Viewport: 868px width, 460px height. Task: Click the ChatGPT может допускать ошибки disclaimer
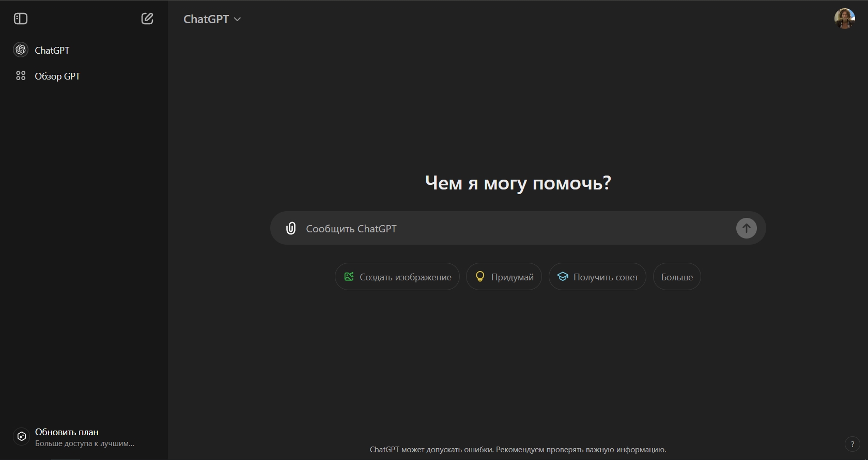coord(518,450)
